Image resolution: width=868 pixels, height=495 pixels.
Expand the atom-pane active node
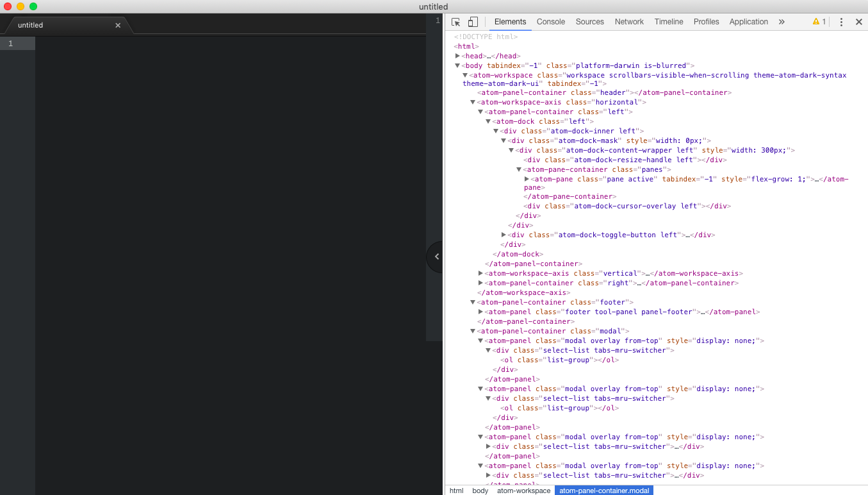(x=527, y=179)
